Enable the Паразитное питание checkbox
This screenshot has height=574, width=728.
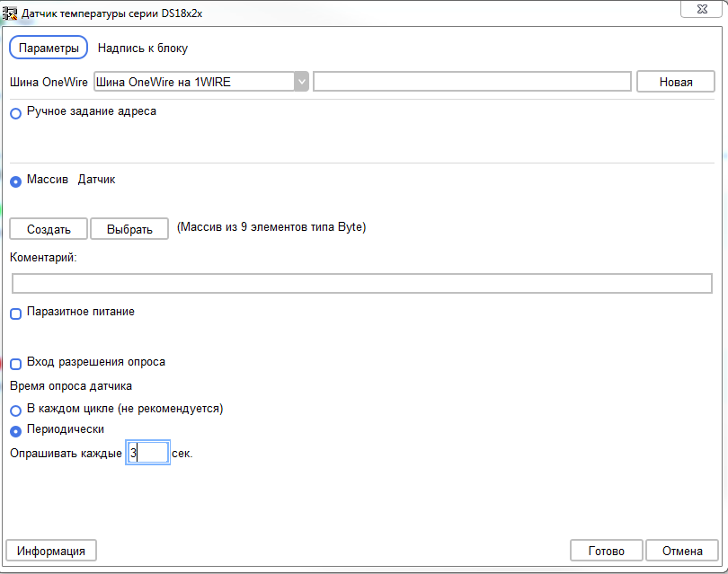pyautogui.click(x=15, y=313)
